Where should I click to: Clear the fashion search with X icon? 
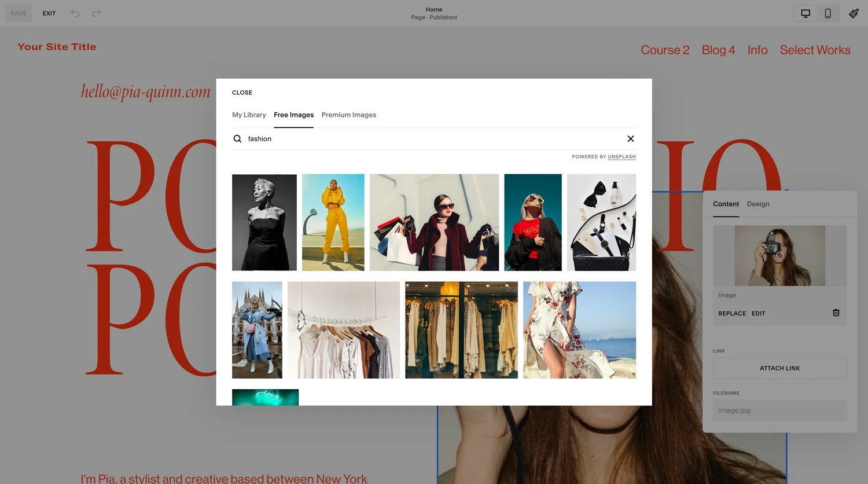[x=631, y=139]
